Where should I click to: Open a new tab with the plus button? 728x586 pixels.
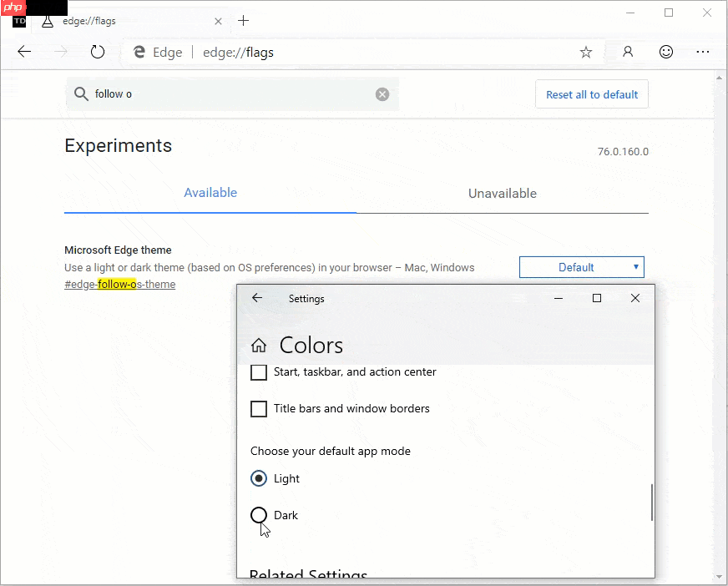click(243, 21)
